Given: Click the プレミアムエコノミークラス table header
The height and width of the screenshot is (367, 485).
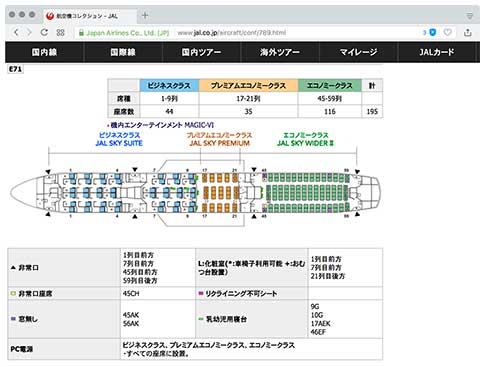Looking at the screenshot, I should pyautogui.click(x=248, y=86).
